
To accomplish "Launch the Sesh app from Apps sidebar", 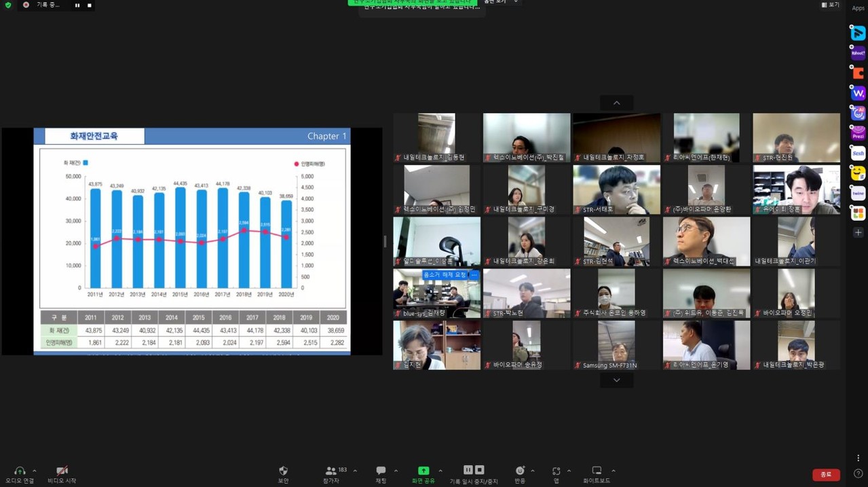I will pos(858,153).
